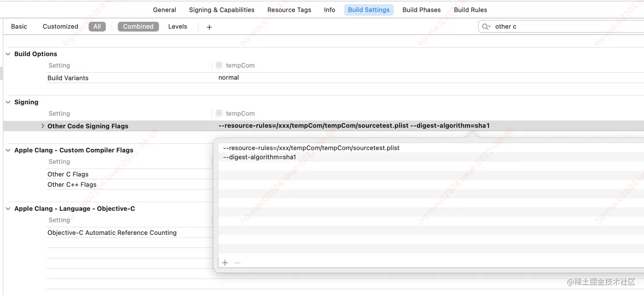The image size is (644, 295).
Task: Click the add build setting plus button
Action: pyautogui.click(x=209, y=27)
